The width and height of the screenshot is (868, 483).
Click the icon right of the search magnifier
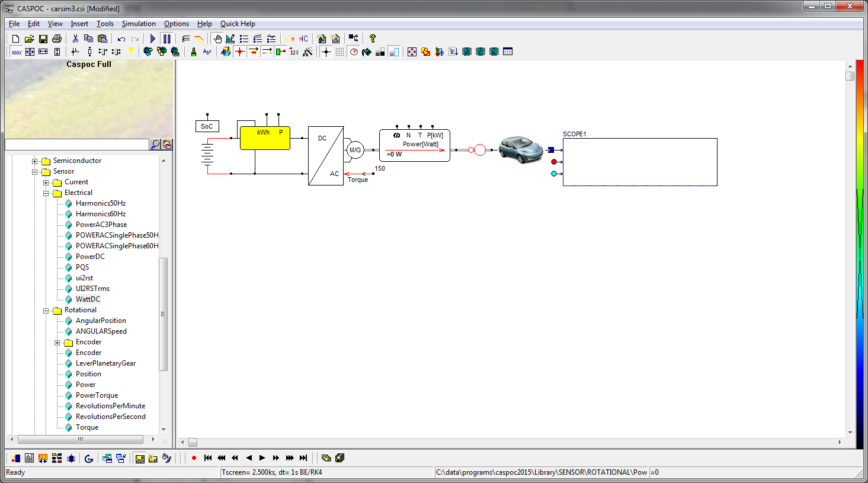point(167,144)
